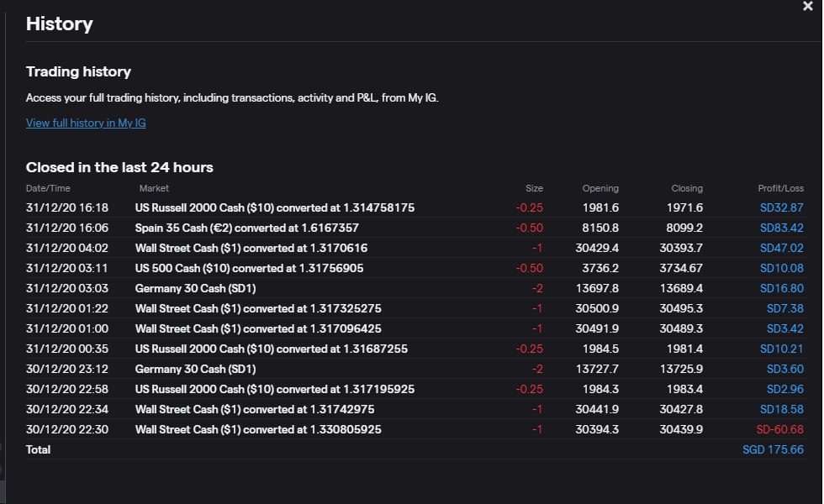The image size is (824, 504).
Task: Click the SD32.87 profit value
Action: coord(782,207)
